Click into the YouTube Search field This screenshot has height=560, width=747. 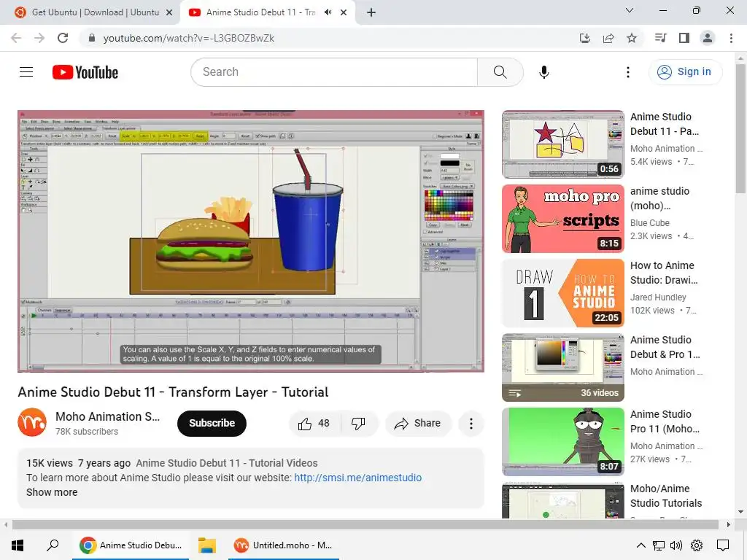[x=334, y=72]
